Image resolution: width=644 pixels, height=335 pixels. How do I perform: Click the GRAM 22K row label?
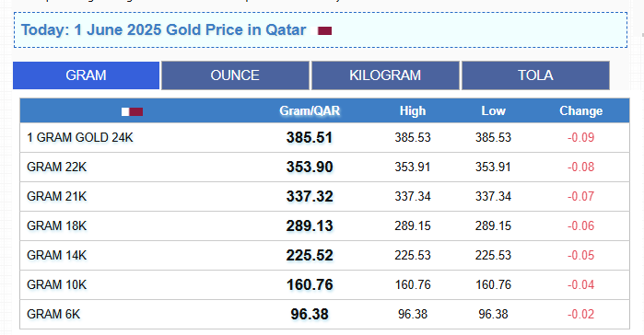57,167
